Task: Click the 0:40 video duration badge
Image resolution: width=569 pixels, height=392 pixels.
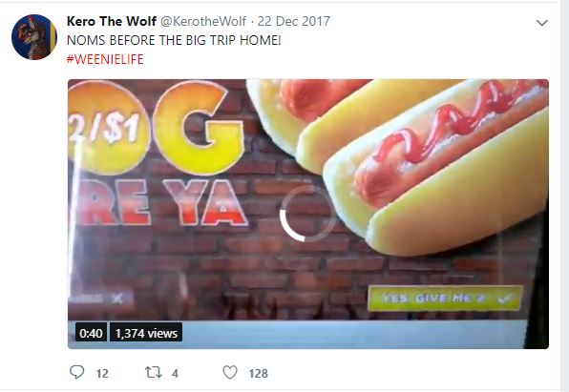Action: click(x=91, y=333)
